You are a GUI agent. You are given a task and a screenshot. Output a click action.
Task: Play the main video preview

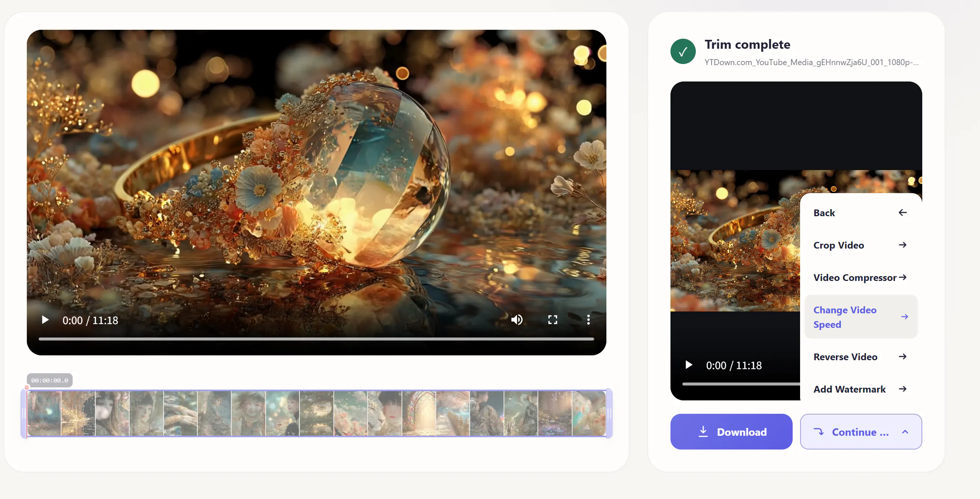[x=45, y=320]
